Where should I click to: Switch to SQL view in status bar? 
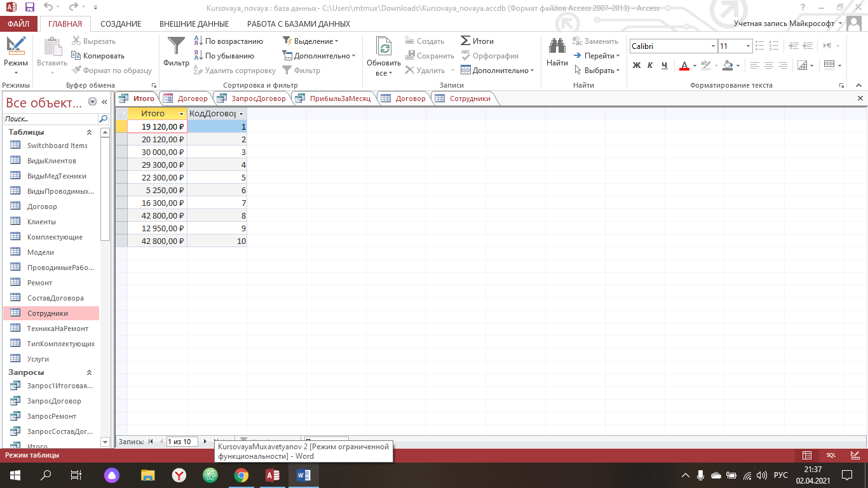(831, 455)
